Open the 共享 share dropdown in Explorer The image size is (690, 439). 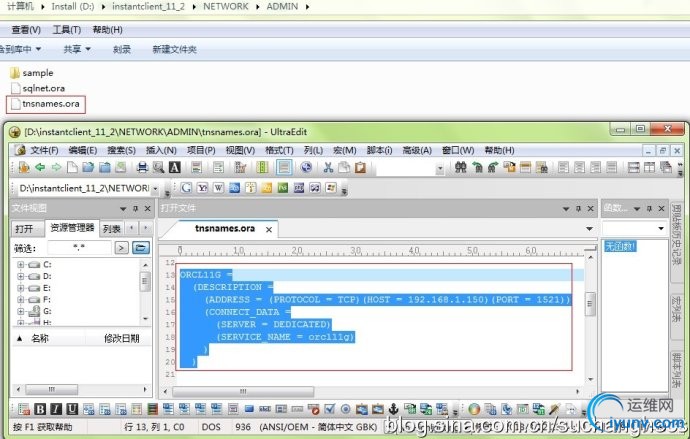pos(77,49)
